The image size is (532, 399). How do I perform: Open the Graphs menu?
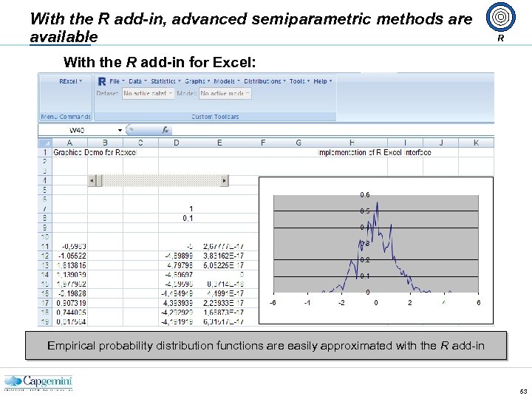197,81
